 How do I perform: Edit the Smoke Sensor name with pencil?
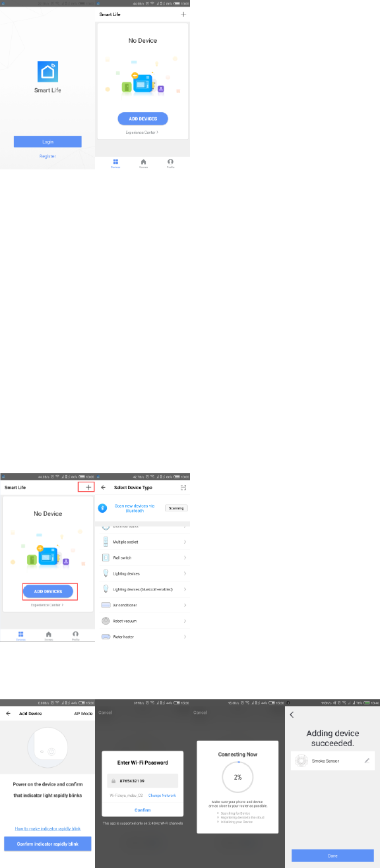tap(367, 761)
